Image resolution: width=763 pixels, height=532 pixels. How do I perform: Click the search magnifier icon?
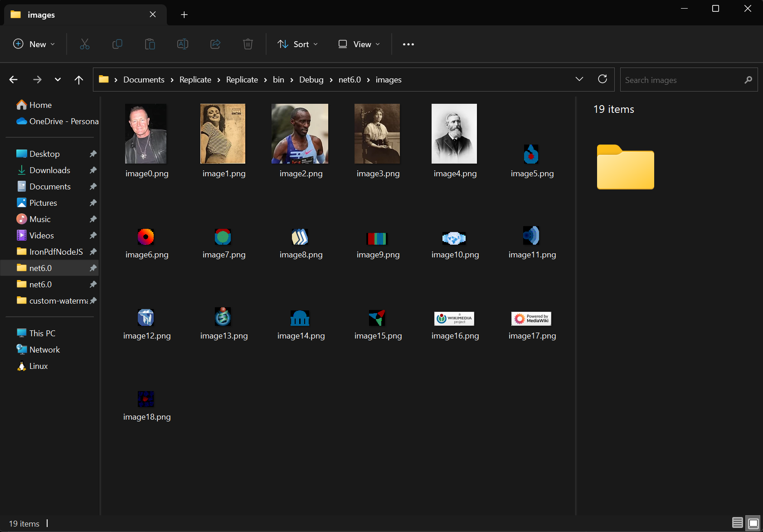click(748, 80)
